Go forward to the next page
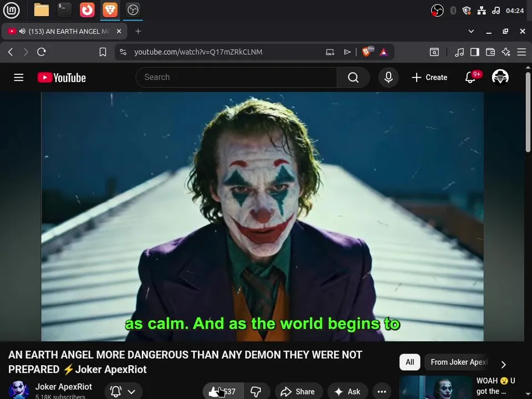Viewport: 532px width, 399px height. pyautogui.click(x=26, y=52)
